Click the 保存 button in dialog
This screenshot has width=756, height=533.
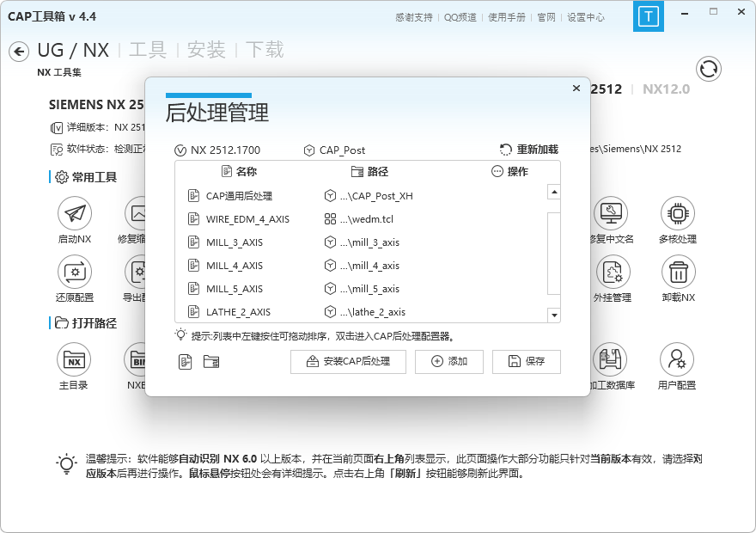click(x=526, y=362)
